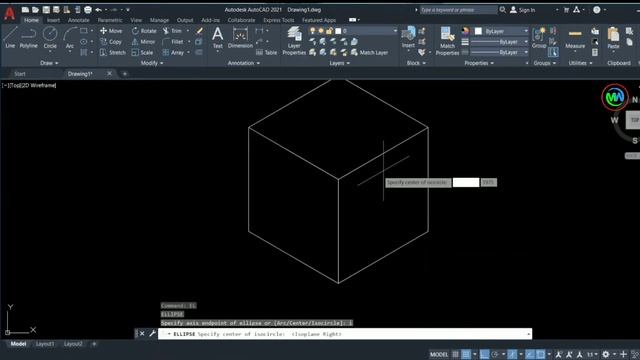Click the Rotate tool
Screen dimensions: 640x360
144,31
